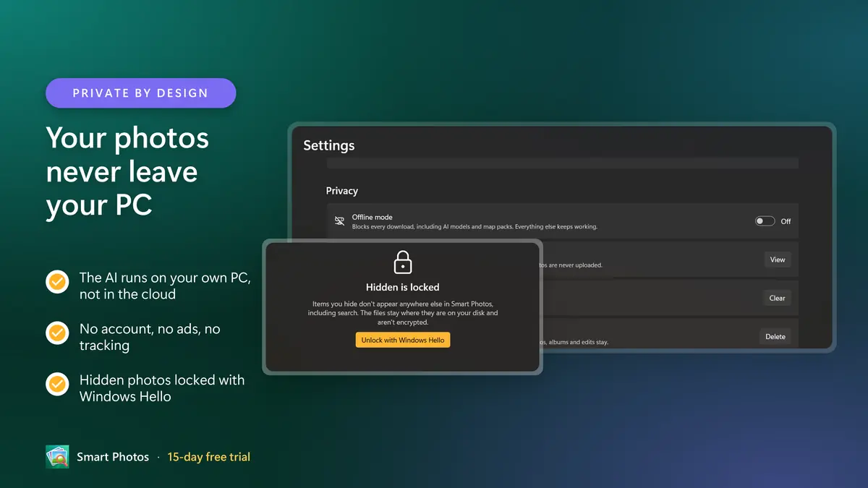
Task: Click the Offline mode wifi-off icon
Action: click(339, 221)
